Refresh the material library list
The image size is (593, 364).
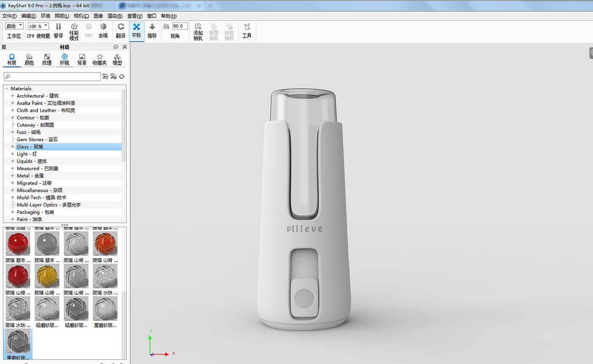(122, 77)
